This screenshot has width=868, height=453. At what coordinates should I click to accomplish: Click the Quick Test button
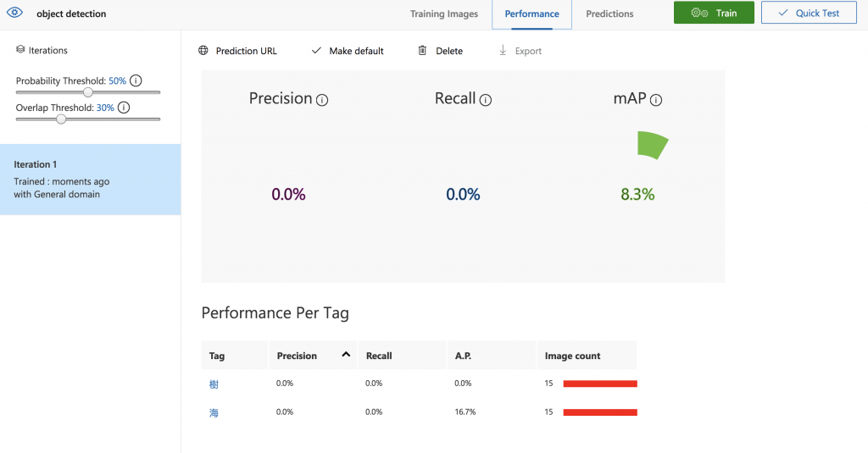809,14
